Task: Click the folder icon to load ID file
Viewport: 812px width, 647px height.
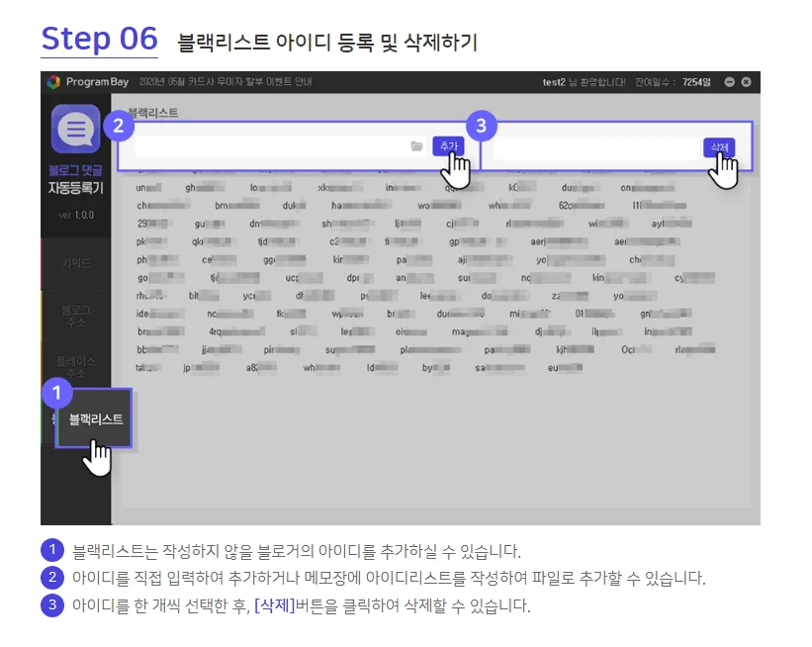Action: click(416, 146)
